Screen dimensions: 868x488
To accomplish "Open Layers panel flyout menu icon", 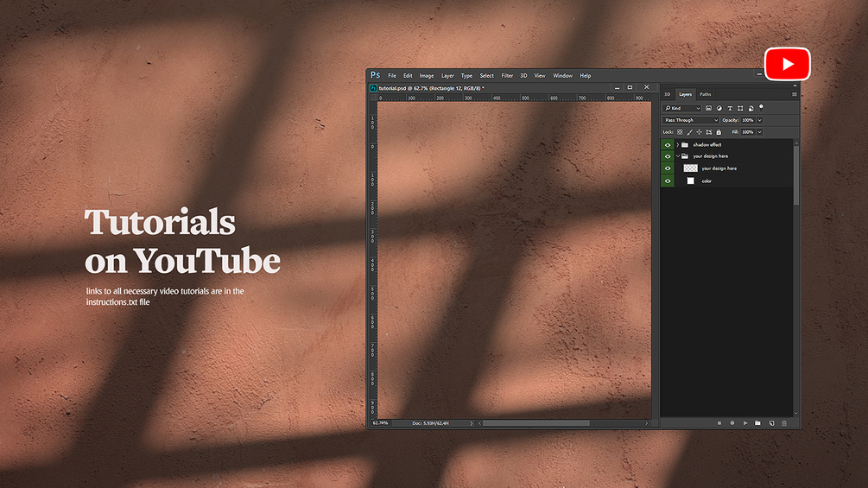I will pos(795,95).
